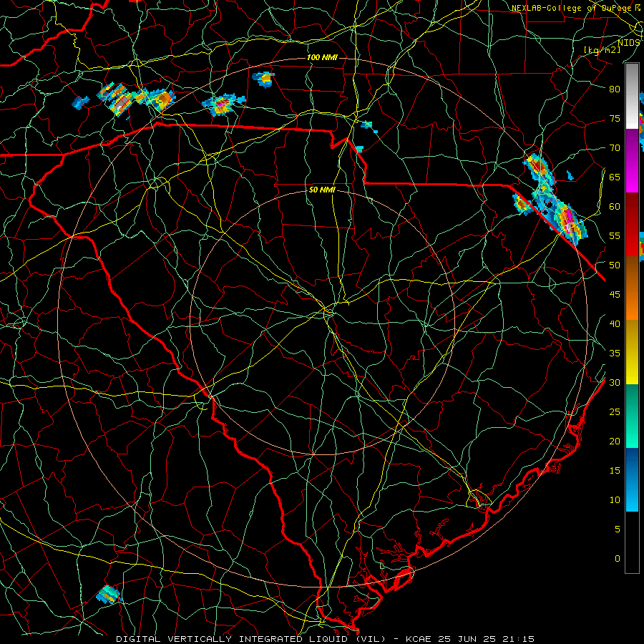
Task: Pick the blue-cyan segment of the VIL color bar
Action: click(633, 479)
